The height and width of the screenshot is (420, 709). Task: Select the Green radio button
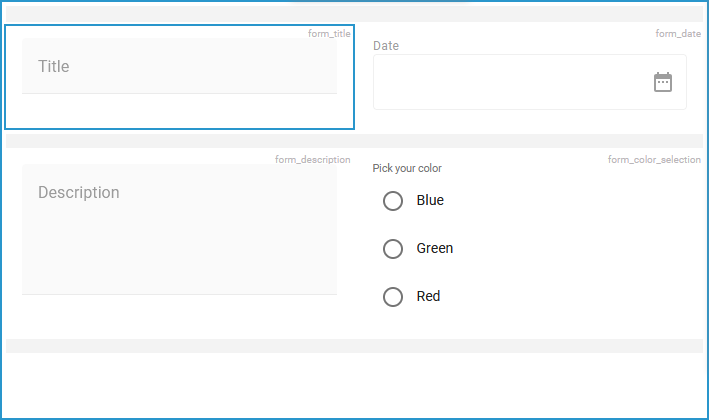393,249
